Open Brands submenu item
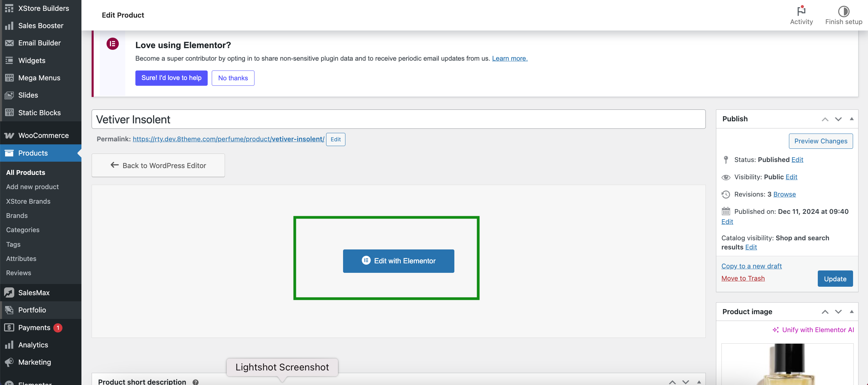 17,216
